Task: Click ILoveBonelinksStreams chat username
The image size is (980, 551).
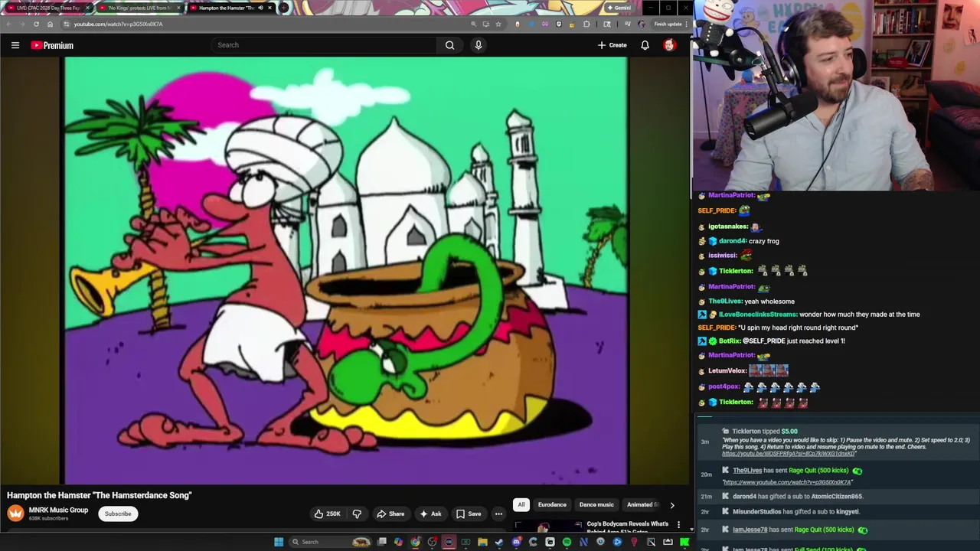Action: [x=758, y=315]
